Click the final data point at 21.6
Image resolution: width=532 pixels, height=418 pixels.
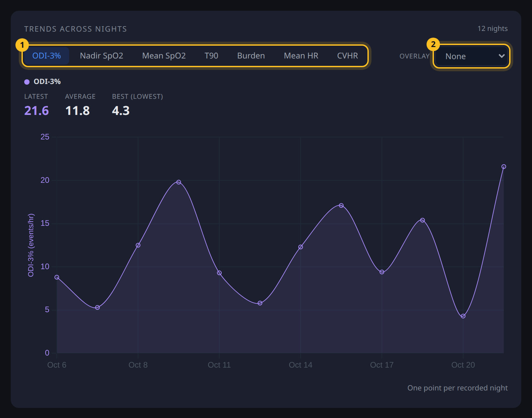(x=504, y=167)
